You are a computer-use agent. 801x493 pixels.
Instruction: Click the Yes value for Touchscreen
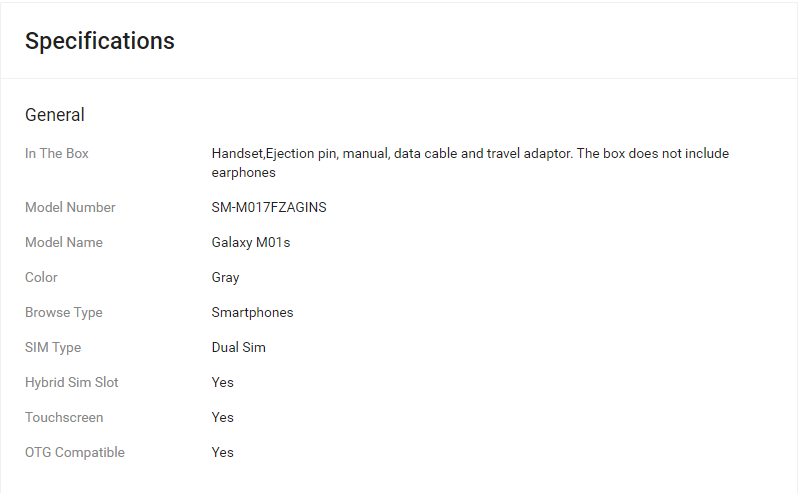coord(223,417)
